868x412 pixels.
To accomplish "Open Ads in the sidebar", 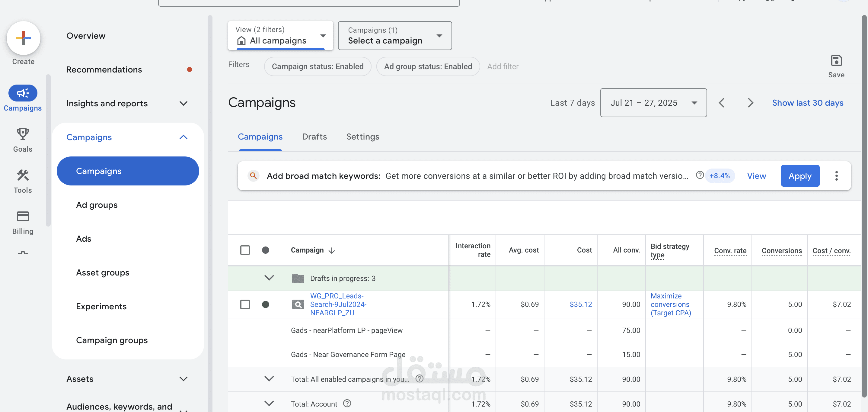I will pyautogui.click(x=84, y=239).
